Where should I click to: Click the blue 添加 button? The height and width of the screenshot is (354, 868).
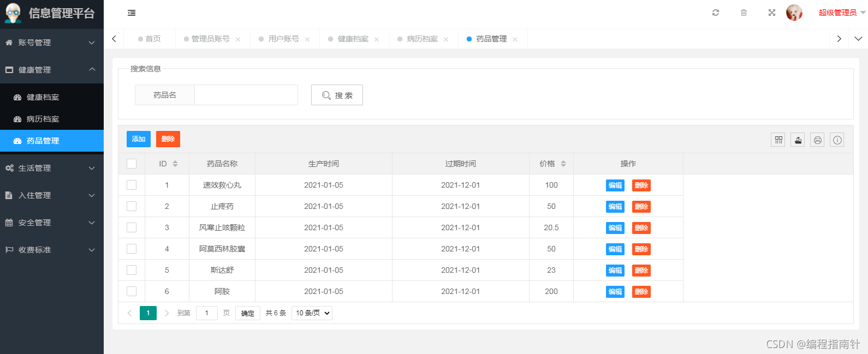pyautogui.click(x=139, y=139)
